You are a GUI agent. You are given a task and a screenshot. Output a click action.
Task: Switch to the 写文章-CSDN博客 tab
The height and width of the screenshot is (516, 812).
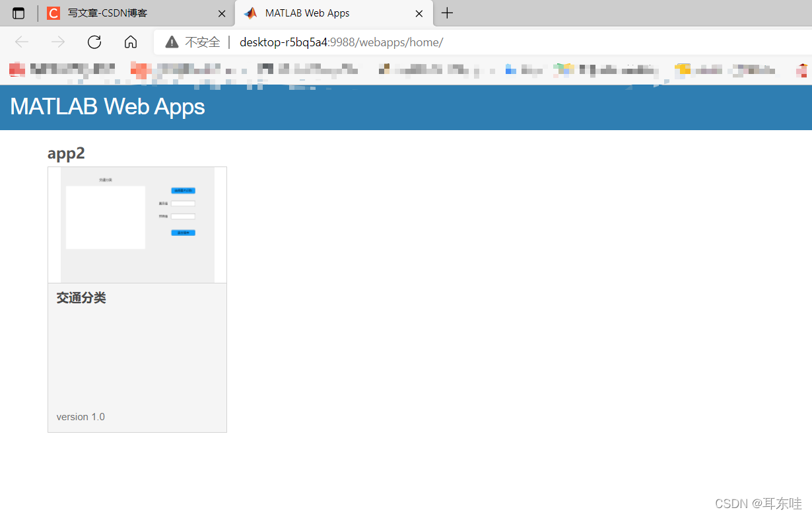(137, 13)
